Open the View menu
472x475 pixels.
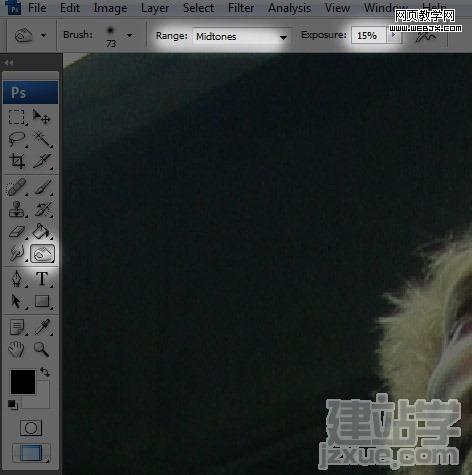coord(337,8)
